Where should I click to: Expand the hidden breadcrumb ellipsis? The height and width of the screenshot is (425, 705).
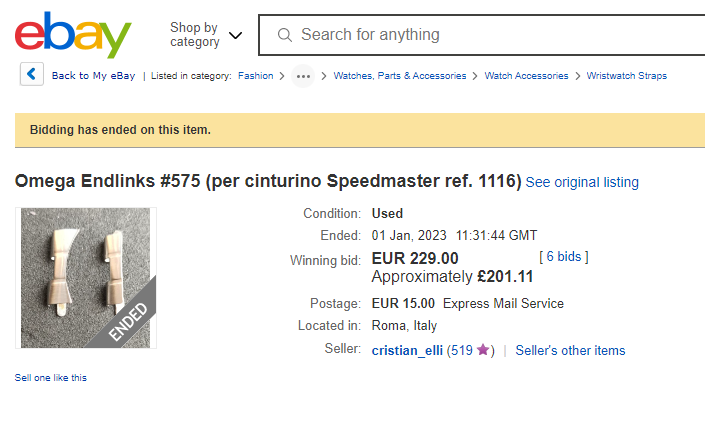[303, 76]
